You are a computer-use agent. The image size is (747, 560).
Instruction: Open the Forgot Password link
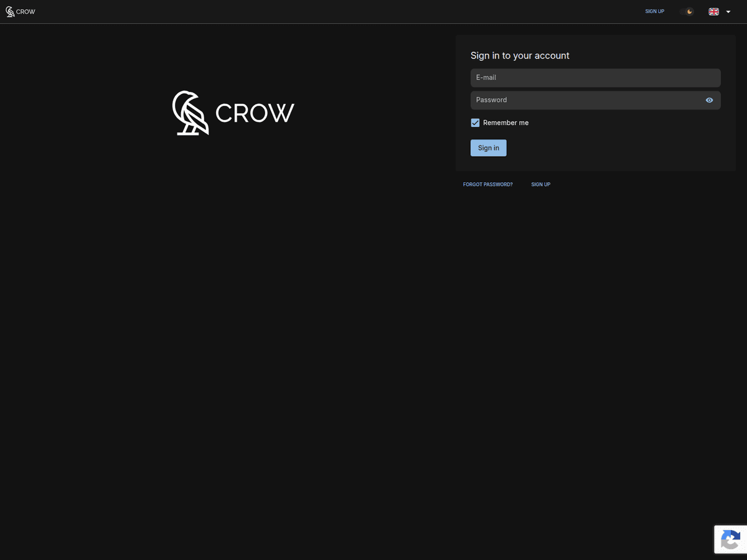pyautogui.click(x=488, y=185)
